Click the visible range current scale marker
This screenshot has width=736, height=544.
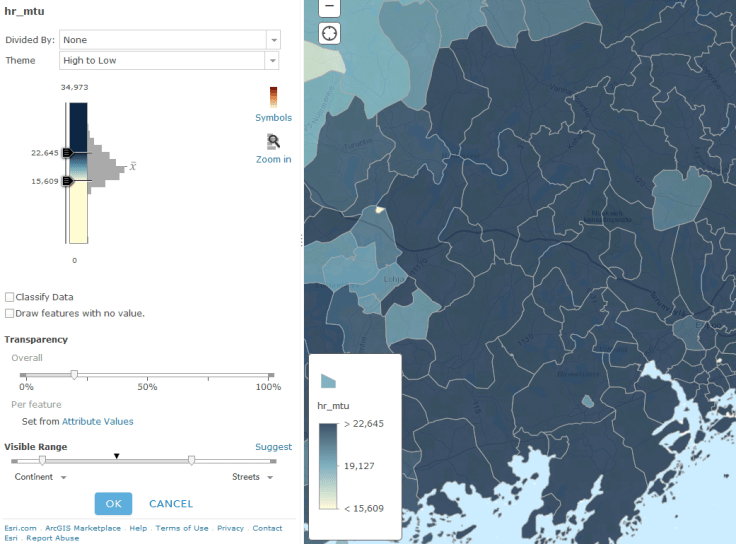point(117,456)
